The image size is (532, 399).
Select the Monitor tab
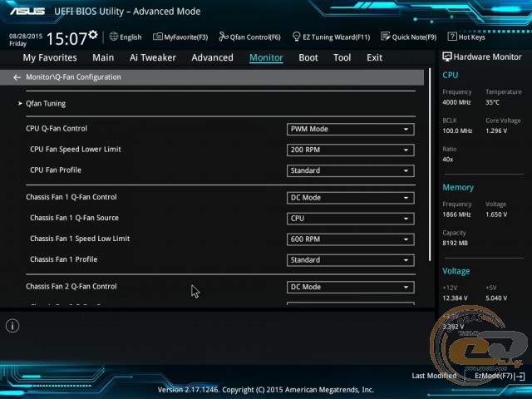266,57
